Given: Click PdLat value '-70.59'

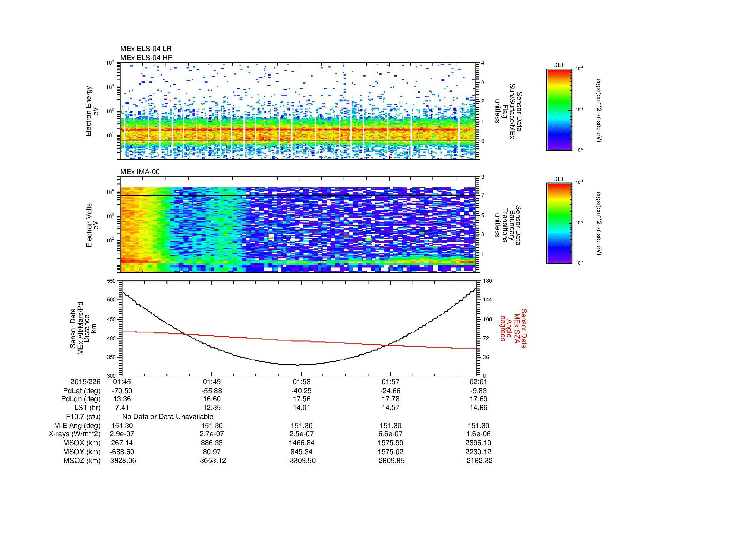Looking at the screenshot, I should (122, 391).
